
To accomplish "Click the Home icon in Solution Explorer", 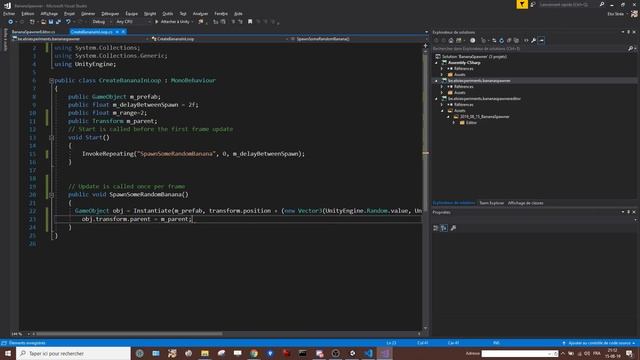I will (451, 40).
